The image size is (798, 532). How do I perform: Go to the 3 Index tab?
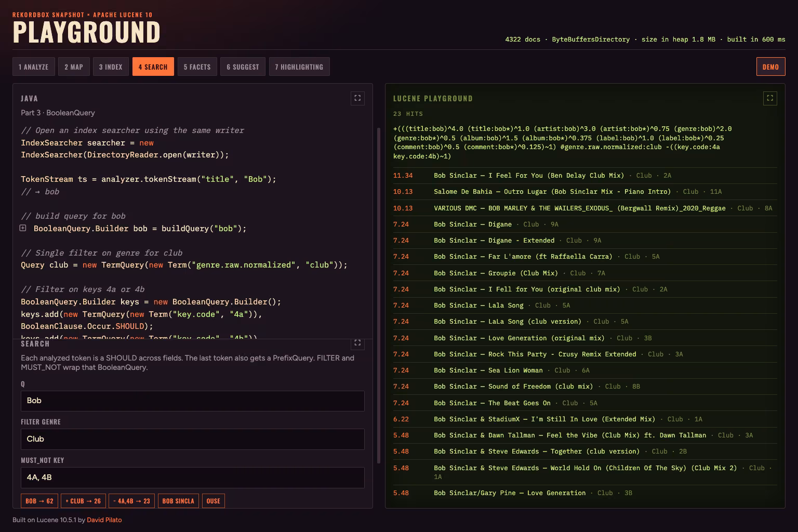pyautogui.click(x=111, y=66)
